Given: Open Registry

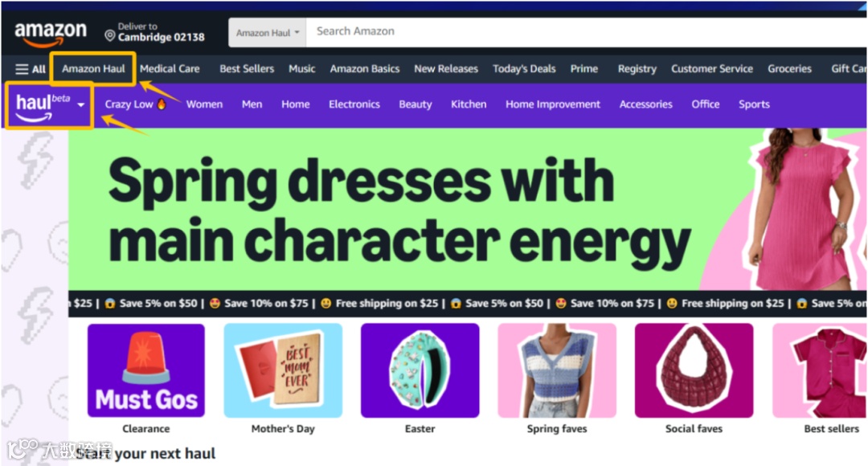Looking at the screenshot, I should coord(637,69).
